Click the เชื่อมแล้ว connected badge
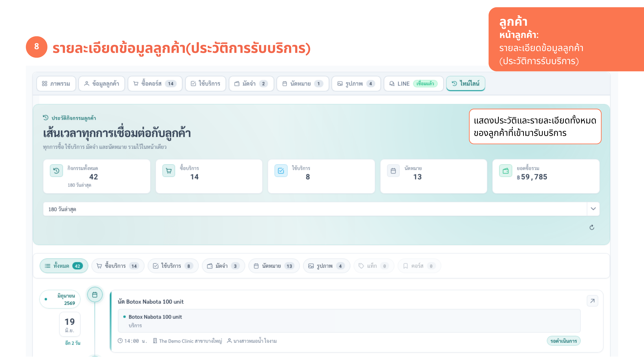This screenshot has height=362, width=644. point(425,83)
